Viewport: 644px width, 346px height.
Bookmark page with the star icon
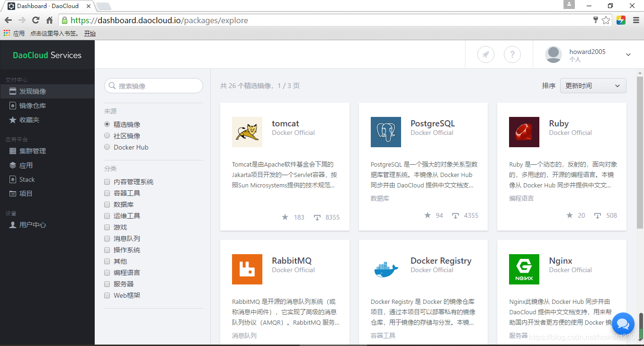[x=606, y=20]
